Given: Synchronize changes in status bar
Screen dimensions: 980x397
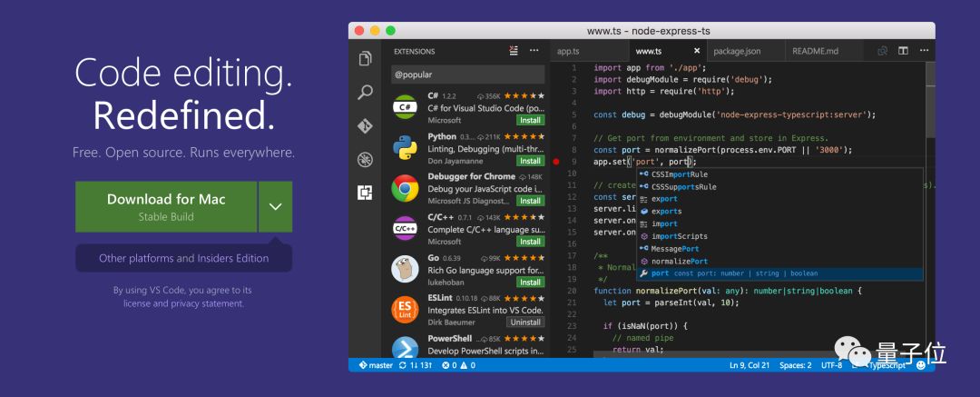Looking at the screenshot, I should (416, 365).
